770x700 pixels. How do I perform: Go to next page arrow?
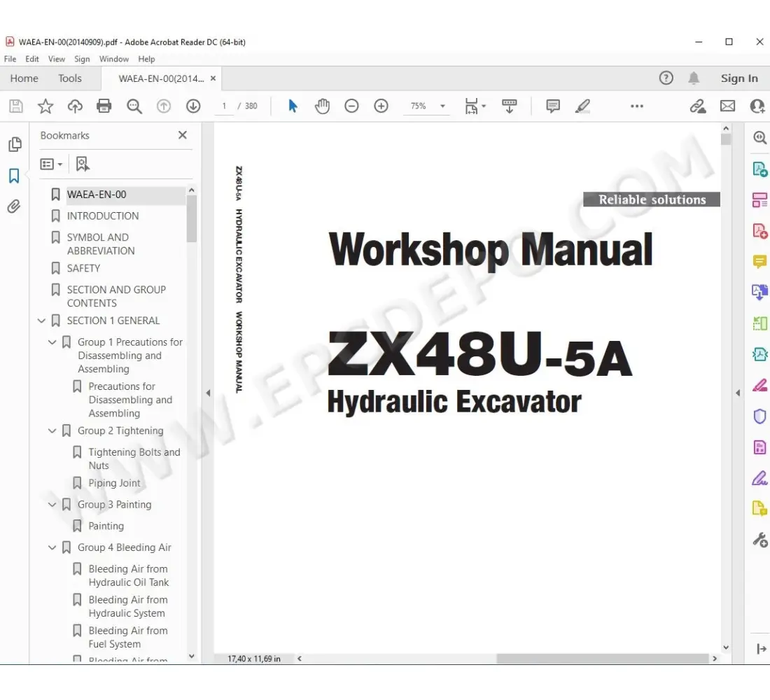(193, 106)
